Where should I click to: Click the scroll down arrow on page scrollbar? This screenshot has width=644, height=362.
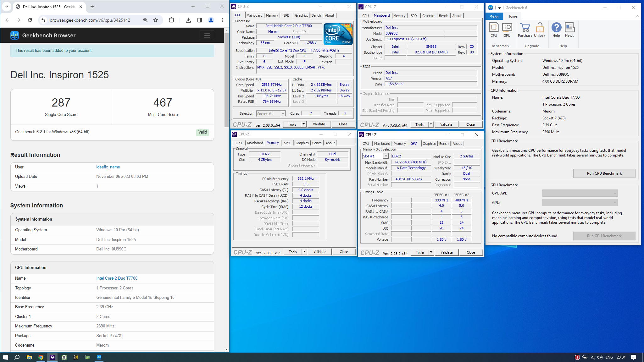pos(226,349)
